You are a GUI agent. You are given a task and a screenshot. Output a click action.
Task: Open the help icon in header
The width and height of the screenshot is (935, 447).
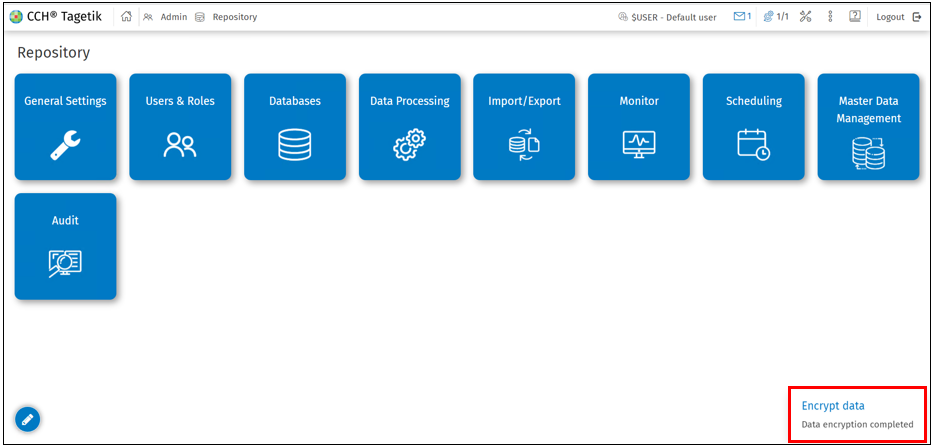pos(854,17)
